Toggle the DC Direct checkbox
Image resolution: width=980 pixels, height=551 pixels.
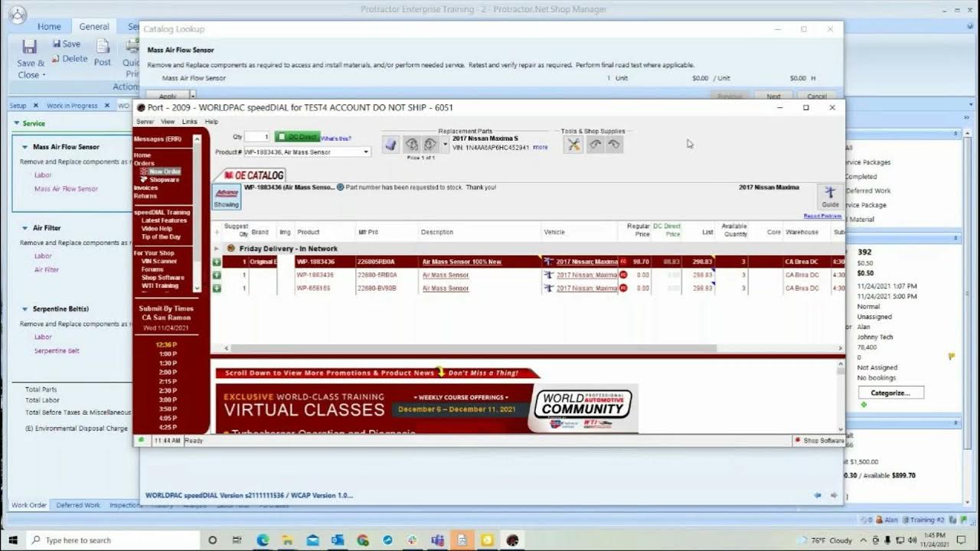point(282,137)
